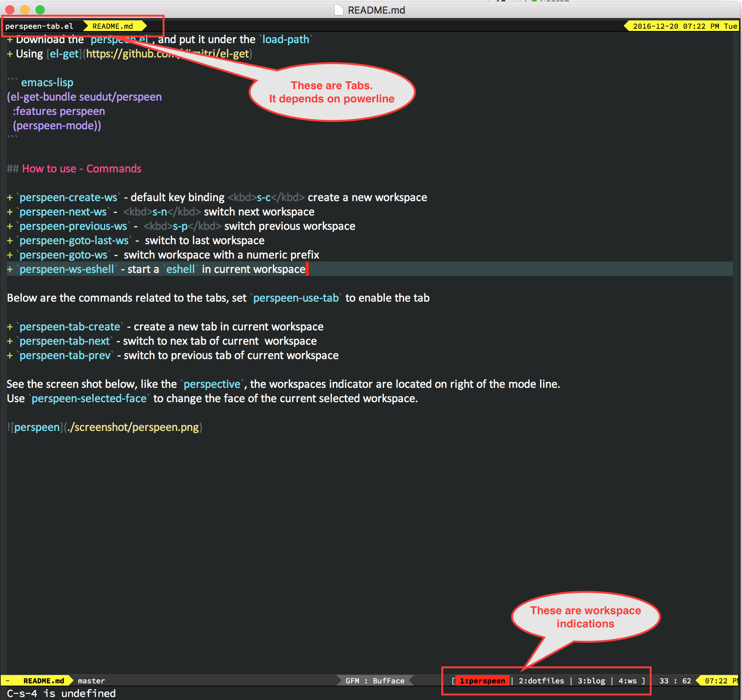Screen dimensions: 742x700
Task: Click the master branch indicator
Action: [x=91, y=681]
